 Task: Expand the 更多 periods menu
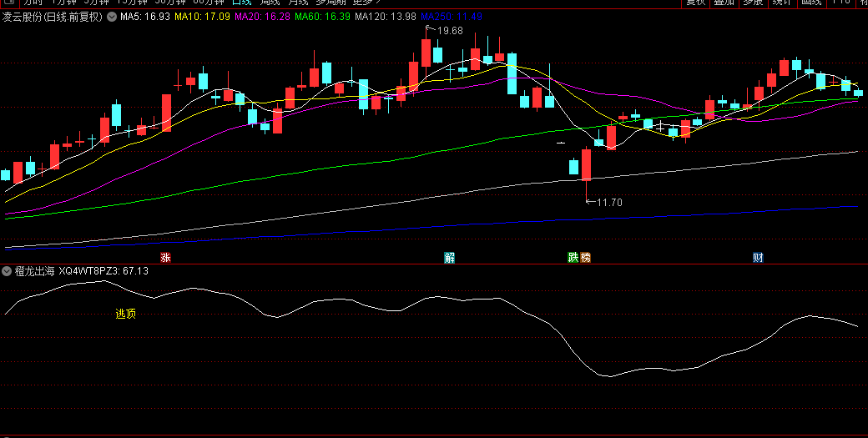[x=366, y=3]
